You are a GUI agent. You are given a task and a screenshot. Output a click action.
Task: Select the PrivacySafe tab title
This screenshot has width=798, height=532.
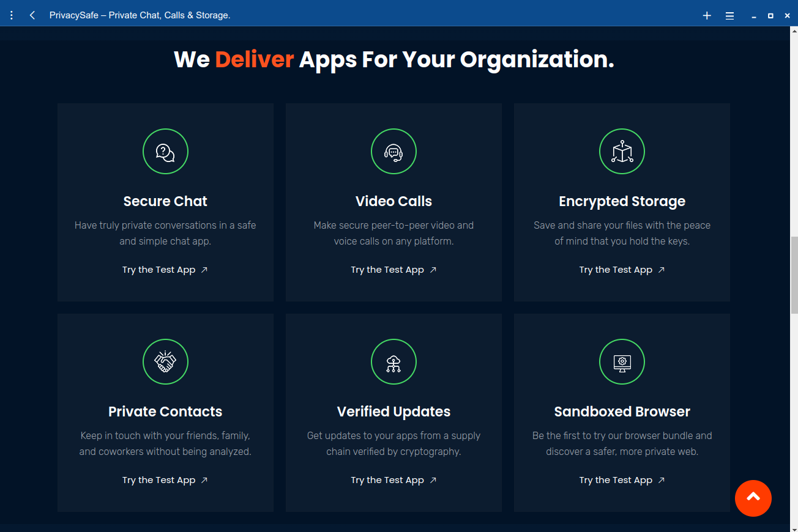[x=140, y=15]
